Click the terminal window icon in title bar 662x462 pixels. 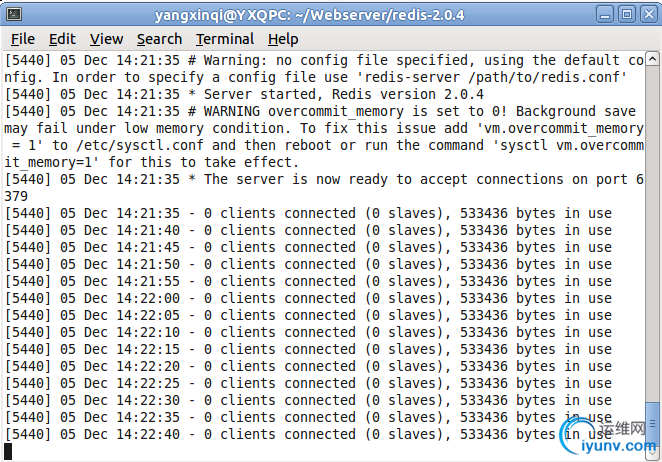coord(14,14)
